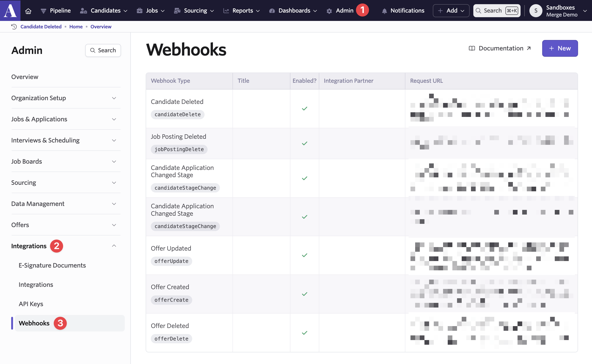Open the Add dropdown

[x=451, y=11]
